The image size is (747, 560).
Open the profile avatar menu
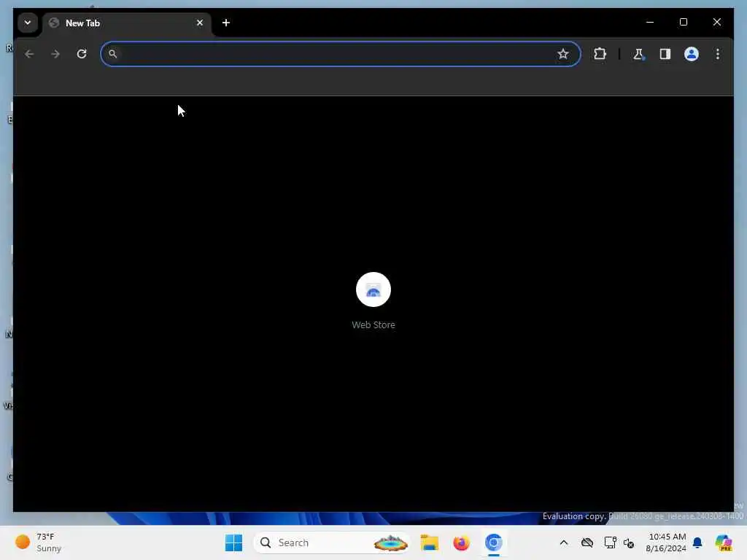692,54
